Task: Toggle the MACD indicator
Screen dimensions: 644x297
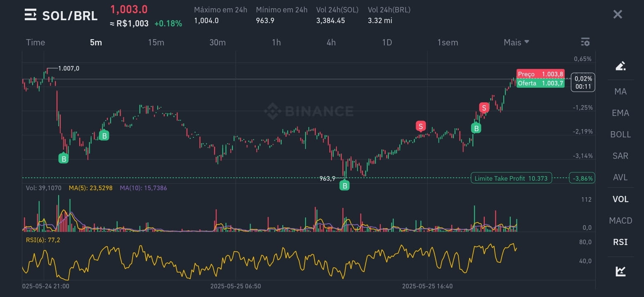Action: pos(620,221)
